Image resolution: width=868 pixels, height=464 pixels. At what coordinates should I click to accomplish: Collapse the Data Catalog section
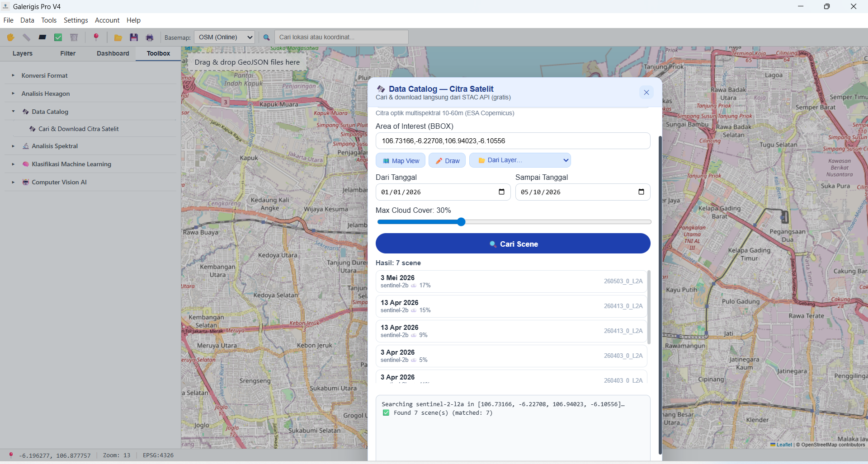[x=90, y=112]
